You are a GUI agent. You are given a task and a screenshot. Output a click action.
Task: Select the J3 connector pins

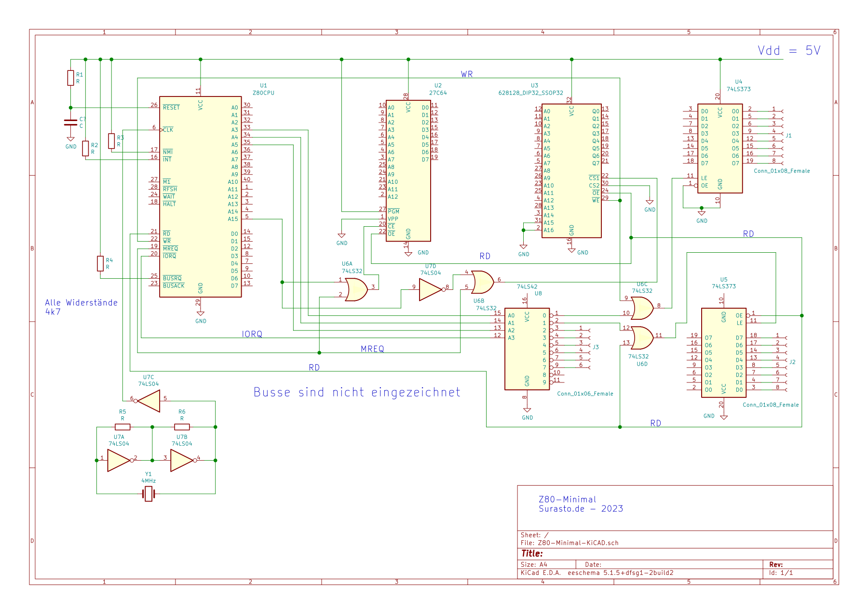(x=583, y=349)
